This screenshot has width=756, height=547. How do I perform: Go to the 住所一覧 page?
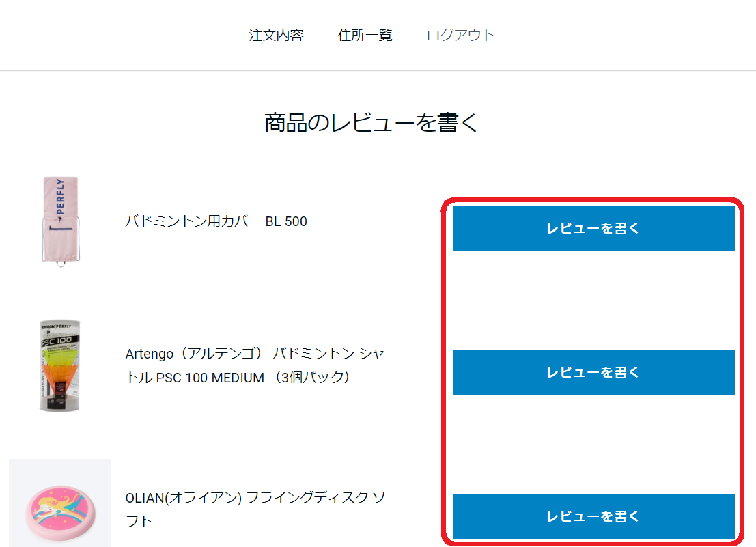(x=365, y=36)
